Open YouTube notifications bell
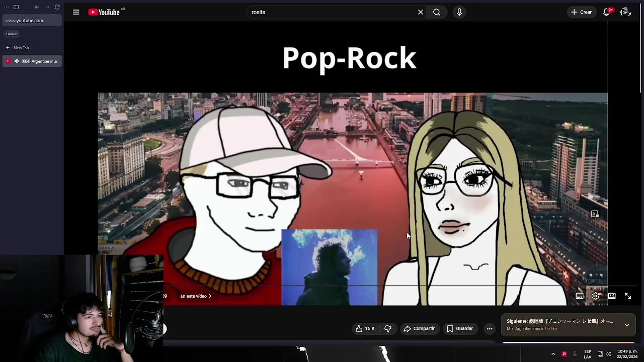644x362 pixels. [x=607, y=12]
